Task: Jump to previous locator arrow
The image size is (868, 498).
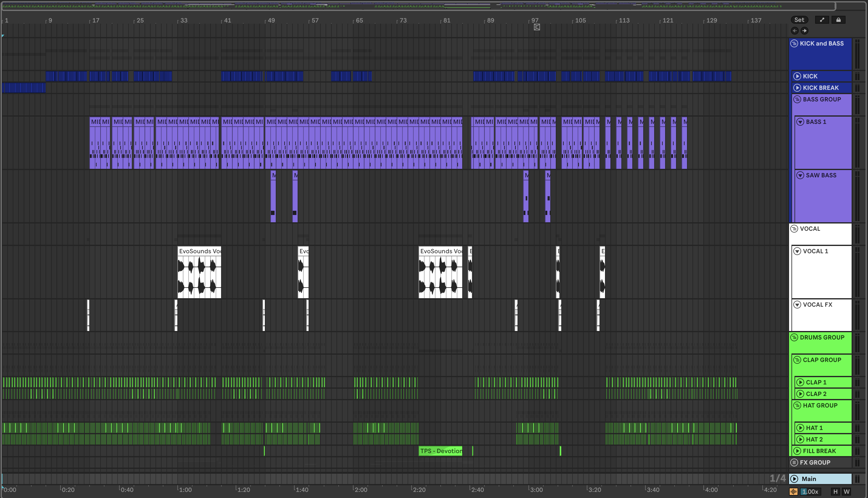Action: pyautogui.click(x=795, y=31)
